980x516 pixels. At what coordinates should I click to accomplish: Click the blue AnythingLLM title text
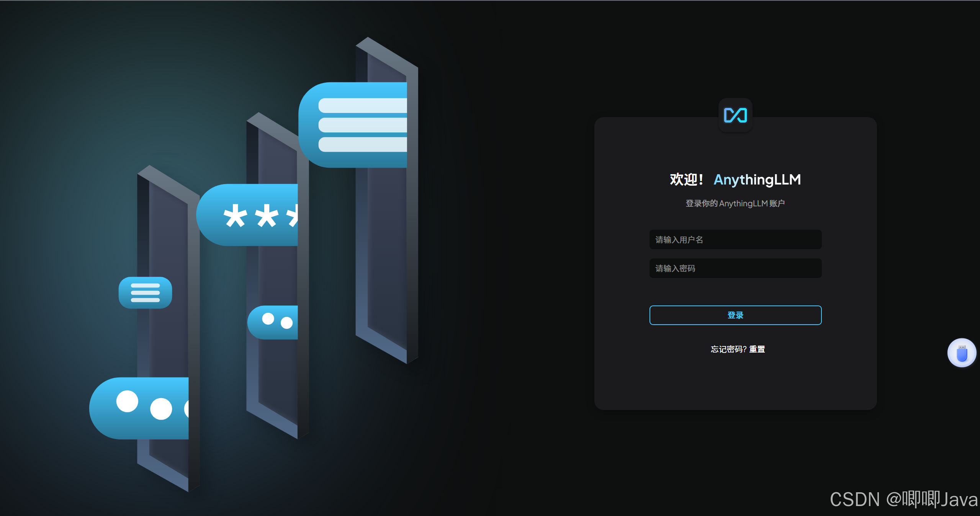[x=757, y=180]
